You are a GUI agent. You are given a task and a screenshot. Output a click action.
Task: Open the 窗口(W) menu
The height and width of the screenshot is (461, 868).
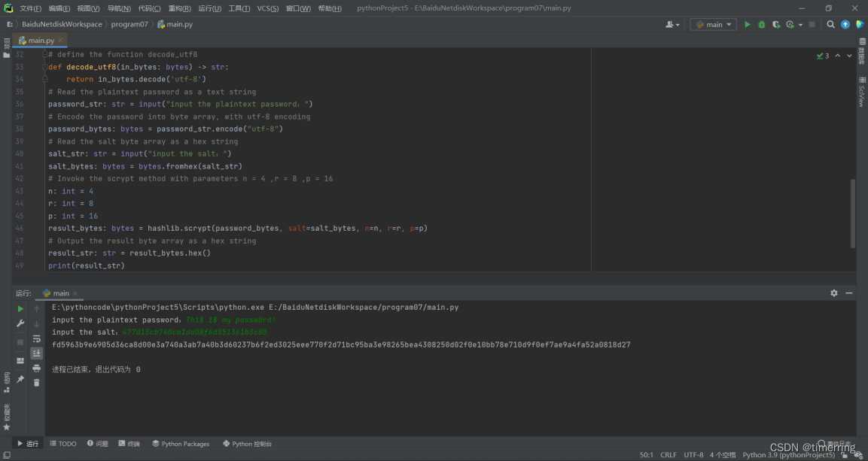pos(298,8)
